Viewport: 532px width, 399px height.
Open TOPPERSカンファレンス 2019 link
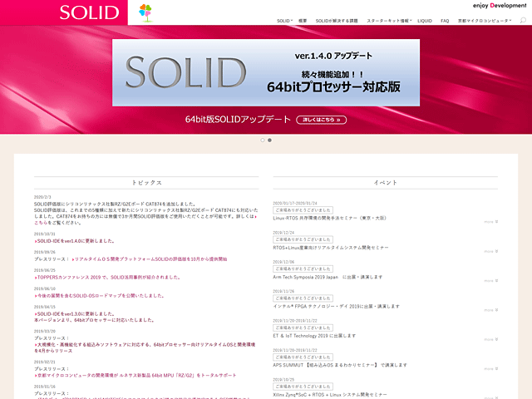click(107, 278)
